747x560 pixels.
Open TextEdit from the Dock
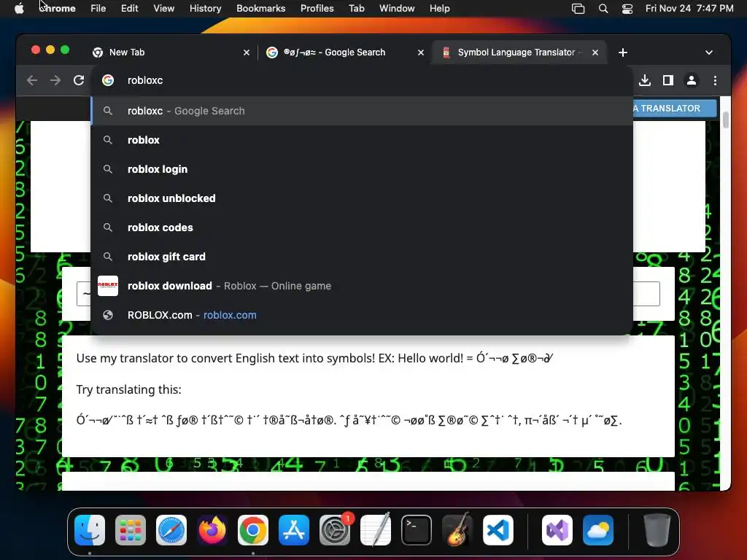(376, 530)
